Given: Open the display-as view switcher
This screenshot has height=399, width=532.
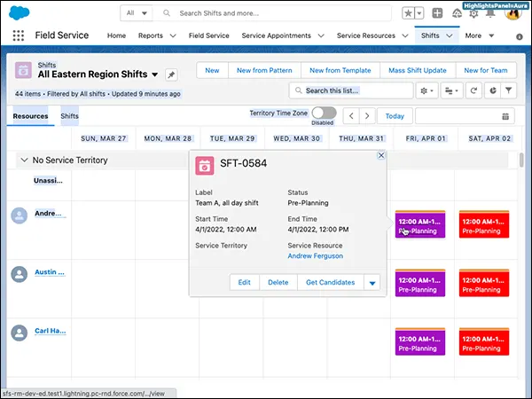Looking at the screenshot, I should tap(451, 90).
